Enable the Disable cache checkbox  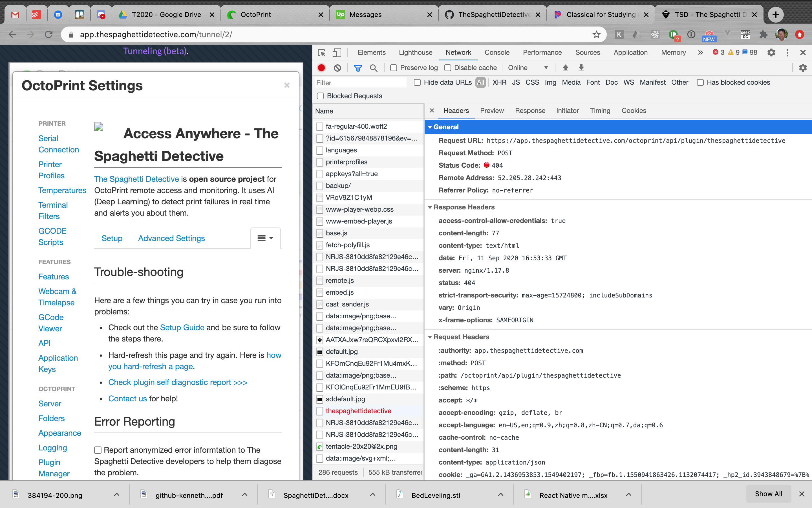tap(448, 68)
